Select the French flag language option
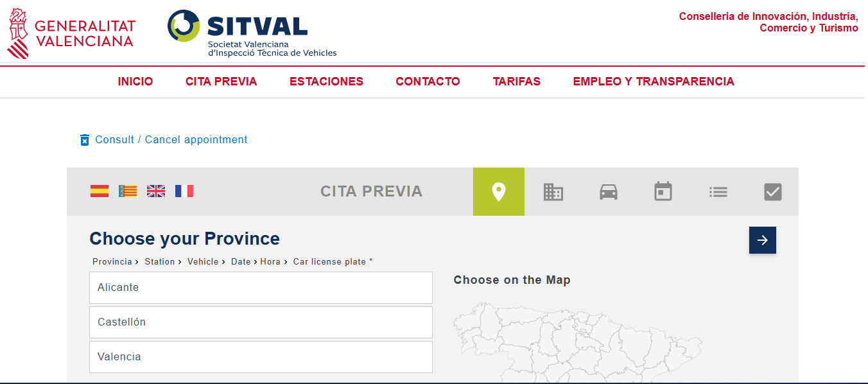This screenshot has height=384, width=868. pos(184,191)
